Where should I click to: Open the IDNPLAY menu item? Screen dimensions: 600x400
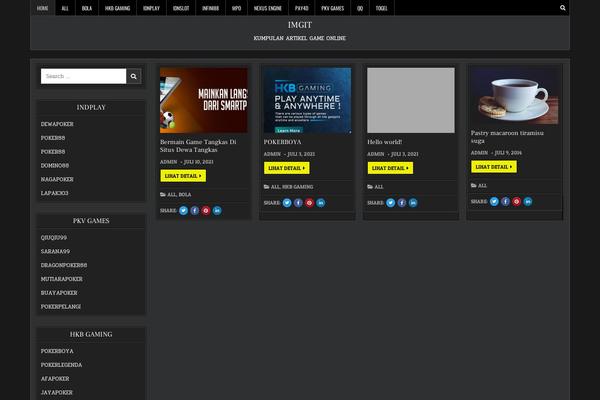pyautogui.click(x=151, y=8)
